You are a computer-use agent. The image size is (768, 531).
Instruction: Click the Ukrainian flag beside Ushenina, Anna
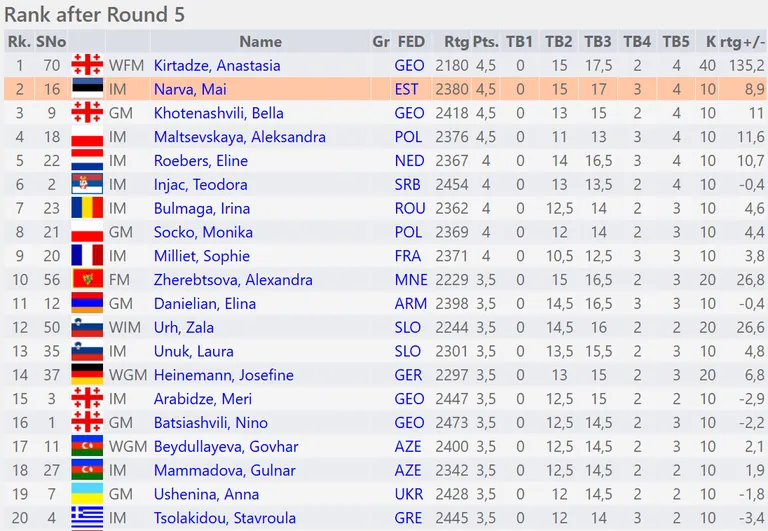click(x=87, y=494)
